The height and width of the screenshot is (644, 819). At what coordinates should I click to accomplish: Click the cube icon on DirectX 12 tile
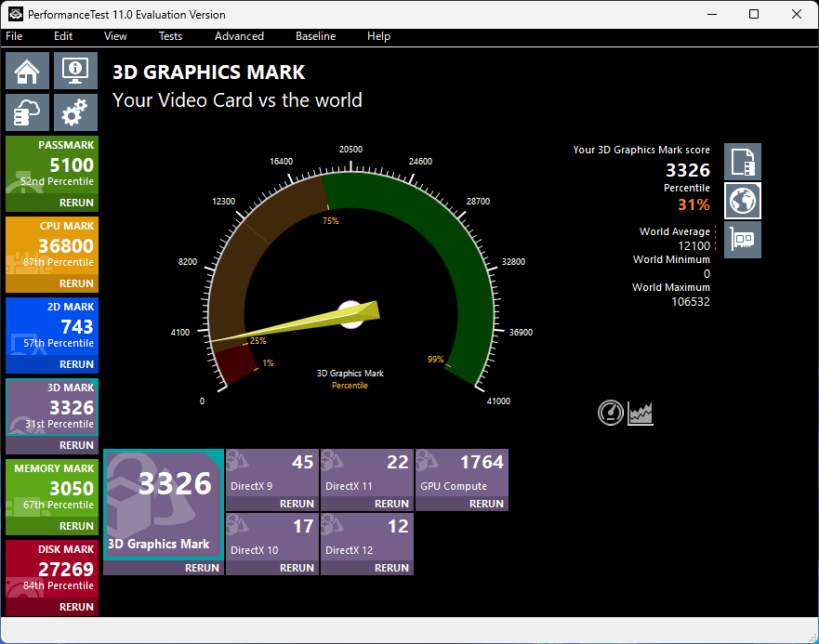click(332, 524)
